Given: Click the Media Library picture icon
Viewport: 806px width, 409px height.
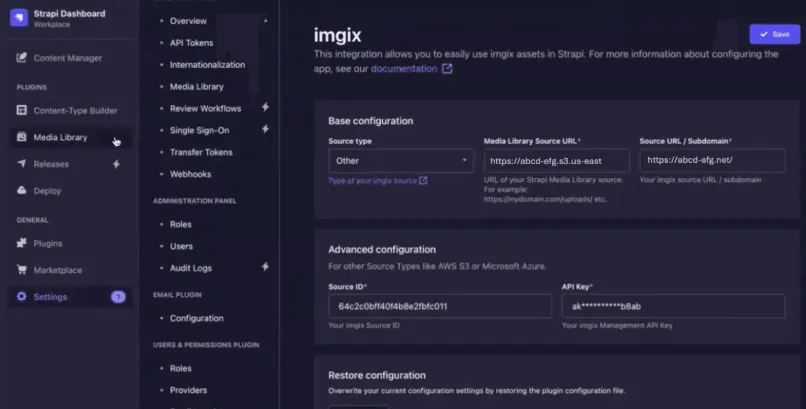Looking at the screenshot, I should pos(22,137).
